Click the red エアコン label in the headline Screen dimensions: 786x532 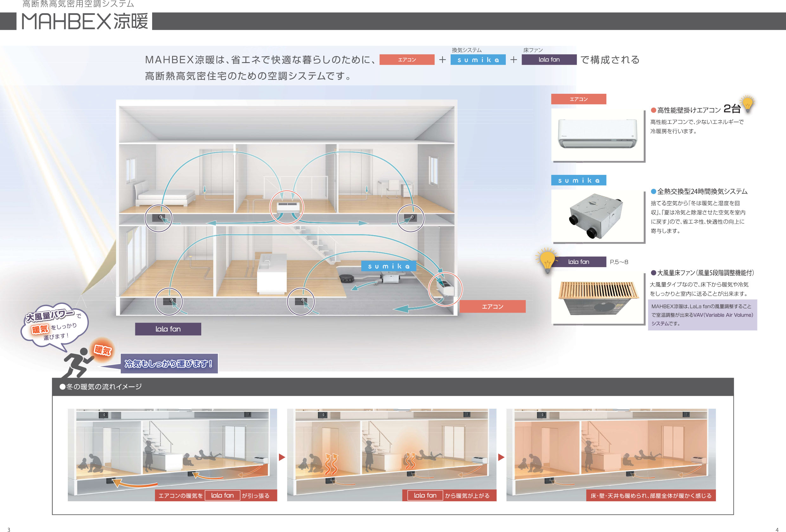click(x=407, y=60)
